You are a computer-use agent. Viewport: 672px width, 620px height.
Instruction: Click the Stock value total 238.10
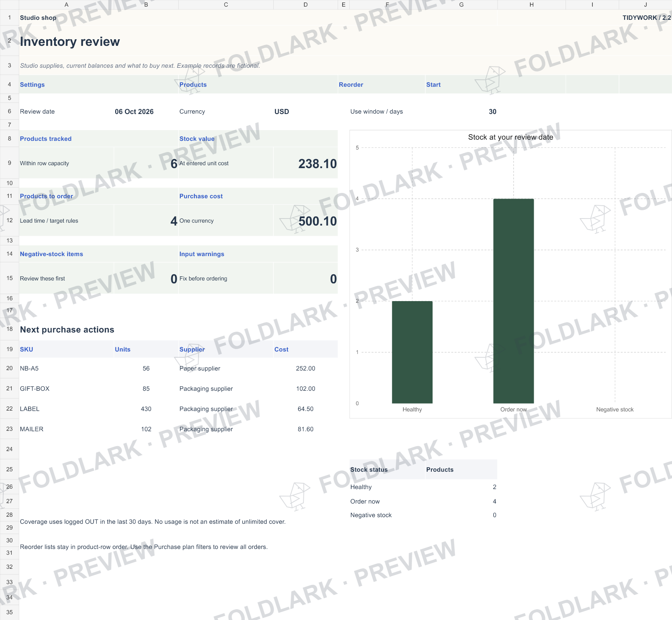pos(317,164)
